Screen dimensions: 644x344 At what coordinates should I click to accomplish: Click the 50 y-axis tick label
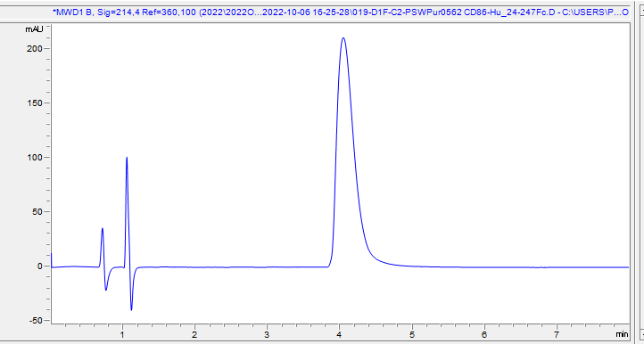point(37,212)
